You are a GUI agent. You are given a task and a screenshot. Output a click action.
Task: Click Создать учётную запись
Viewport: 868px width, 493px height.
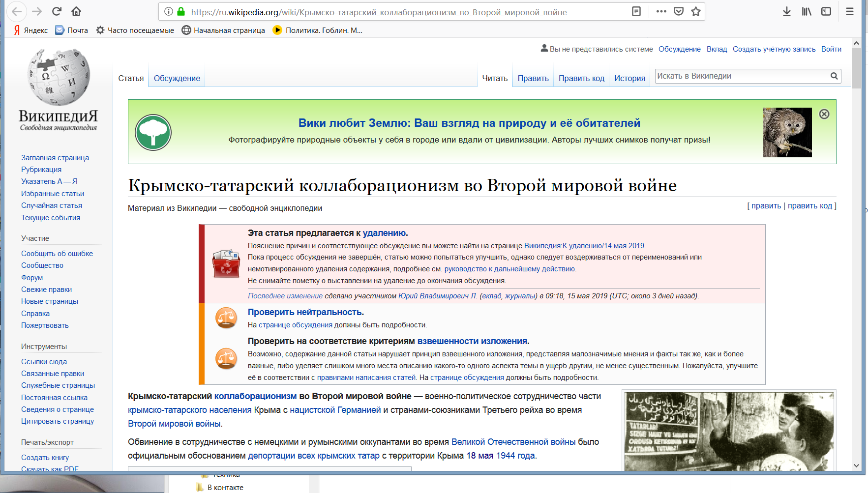[774, 49]
